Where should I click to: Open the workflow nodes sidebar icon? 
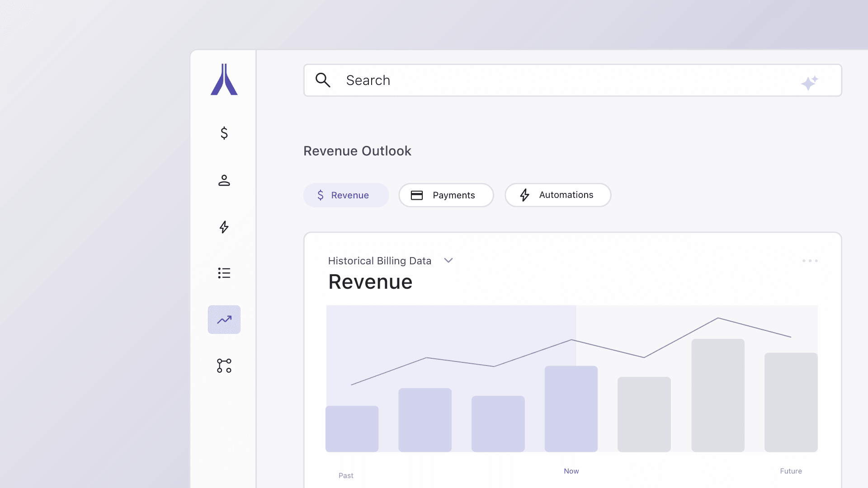224,366
